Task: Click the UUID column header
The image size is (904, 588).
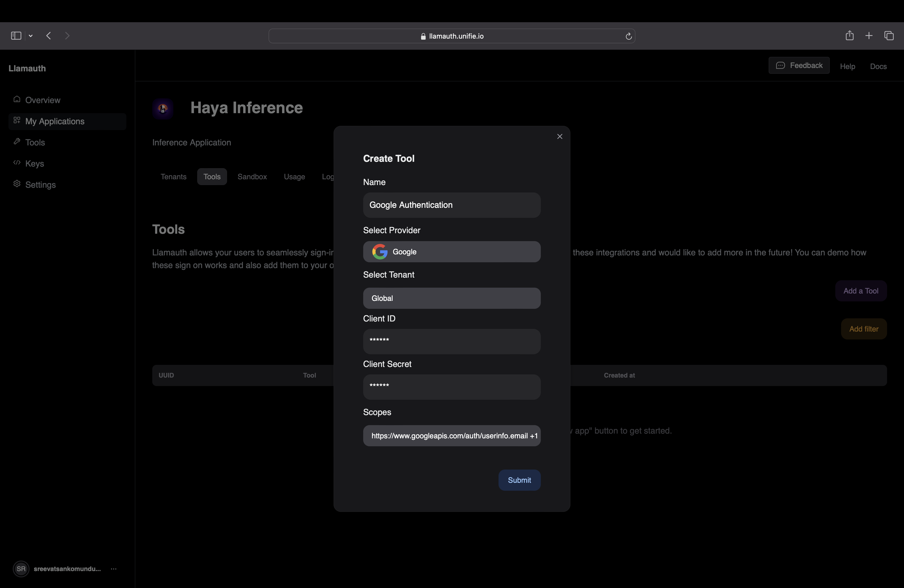Action: 166,375
